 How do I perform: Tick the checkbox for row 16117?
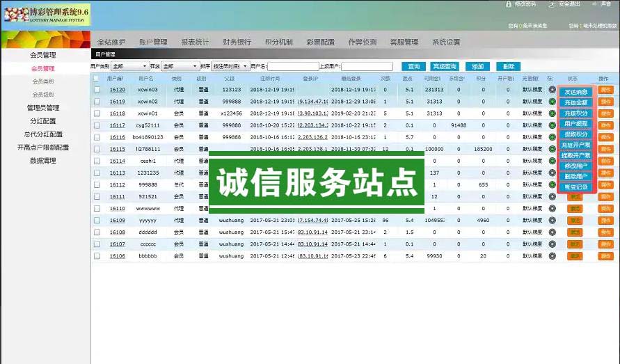[x=97, y=125]
